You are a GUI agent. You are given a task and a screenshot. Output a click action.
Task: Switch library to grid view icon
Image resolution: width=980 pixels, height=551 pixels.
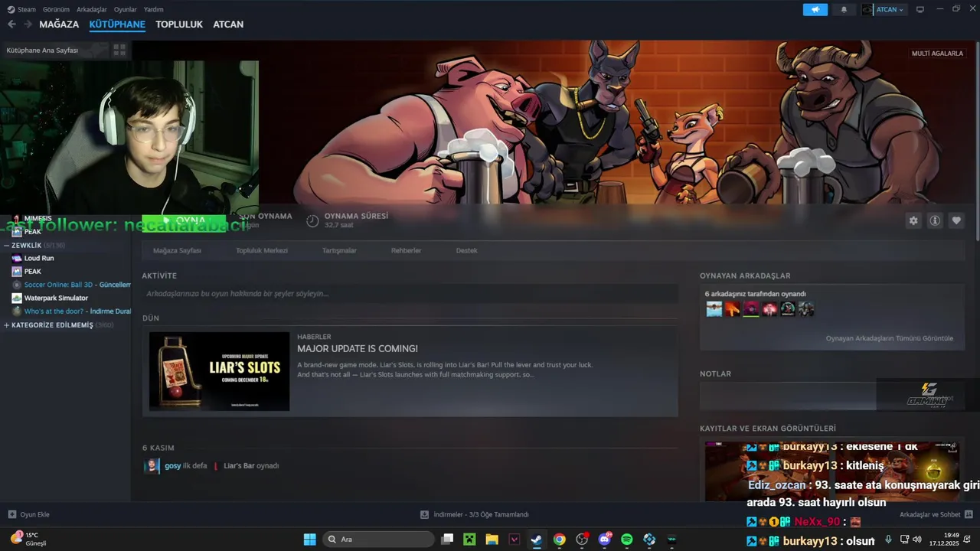click(x=119, y=50)
